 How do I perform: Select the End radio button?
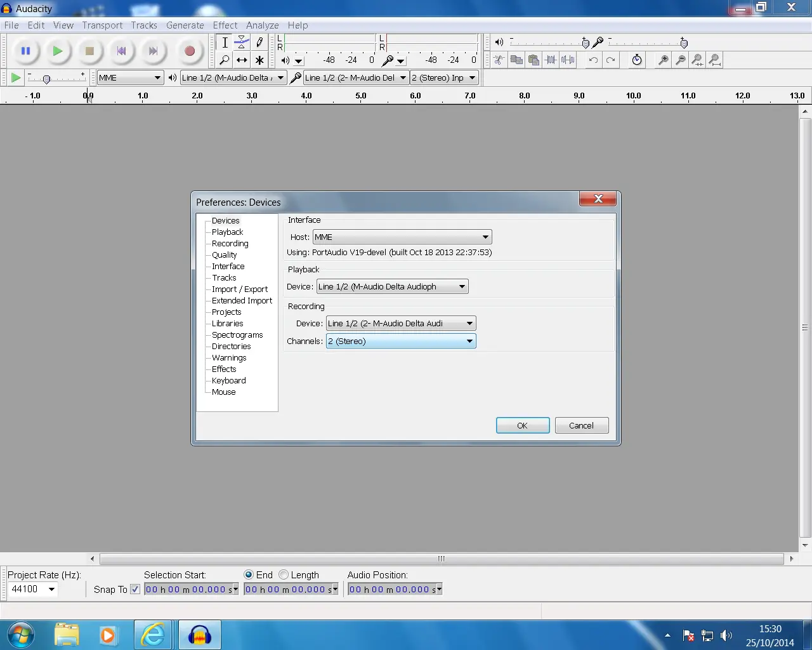pyautogui.click(x=249, y=574)
